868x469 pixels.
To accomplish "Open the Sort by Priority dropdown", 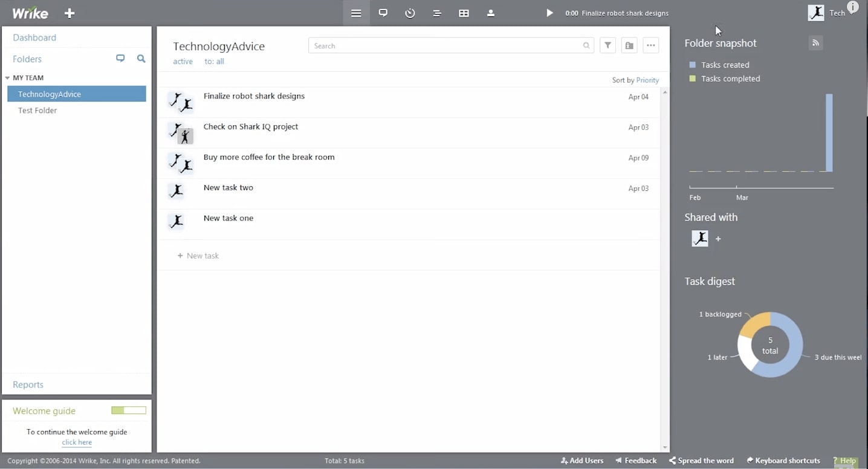I will tap(647, 80).
